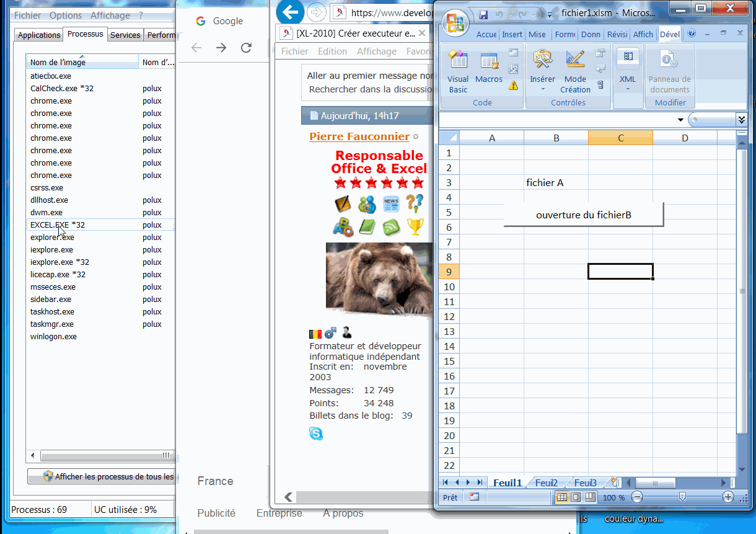Switch to Page Layout view in Excel's status bar
The width and height of the screenshot is (756, 534).
576,497
